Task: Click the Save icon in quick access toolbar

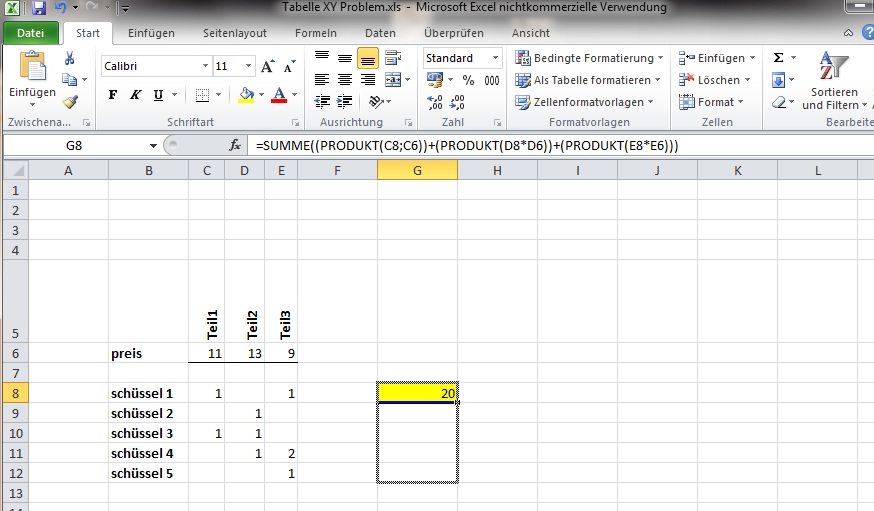Action: (38, 8)
